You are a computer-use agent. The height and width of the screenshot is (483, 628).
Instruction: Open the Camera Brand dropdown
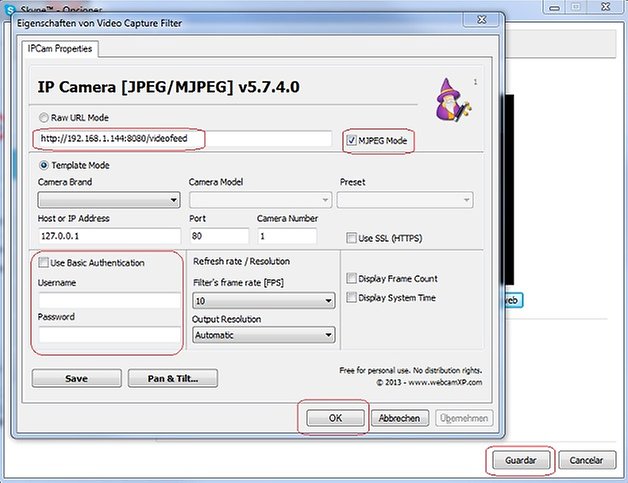coord(109,200)
